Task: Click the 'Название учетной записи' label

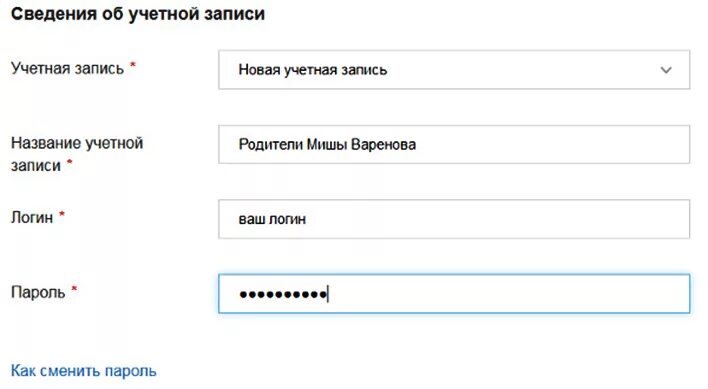Action: [x=77, y=154]
